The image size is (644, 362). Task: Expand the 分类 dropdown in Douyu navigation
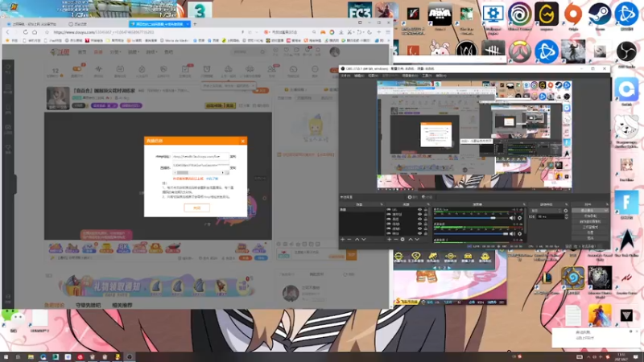pos(115,52)
